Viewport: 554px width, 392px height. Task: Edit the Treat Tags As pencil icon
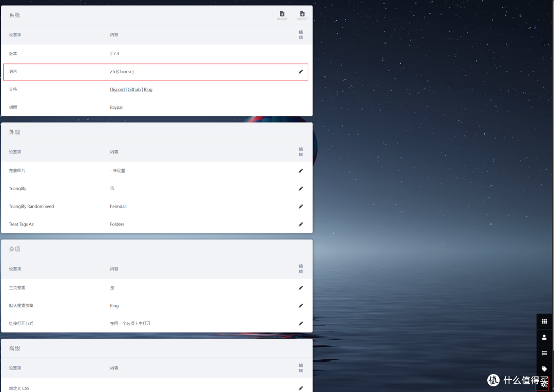(x=301, y=224)
